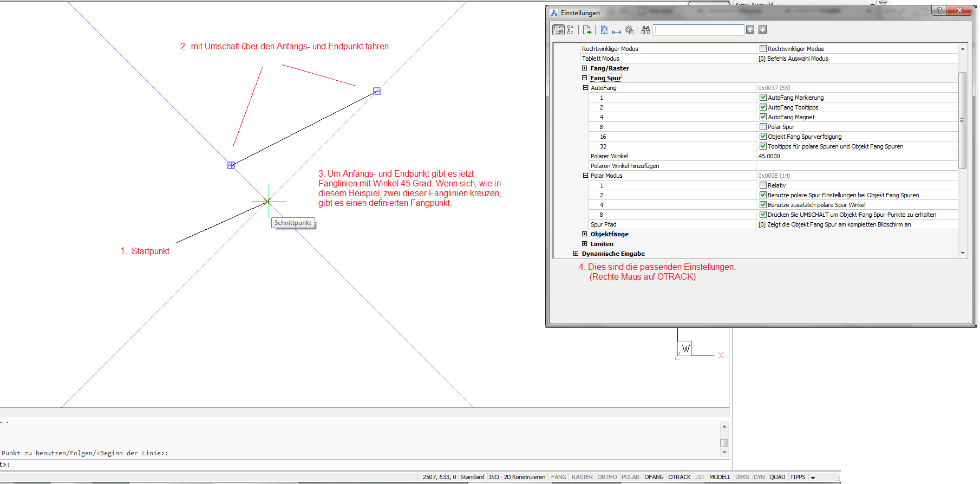Viewport: 980px width, 484px height.
Task: Edit the Polarer Winkel value 45.0000
Action: coord(857,156)
